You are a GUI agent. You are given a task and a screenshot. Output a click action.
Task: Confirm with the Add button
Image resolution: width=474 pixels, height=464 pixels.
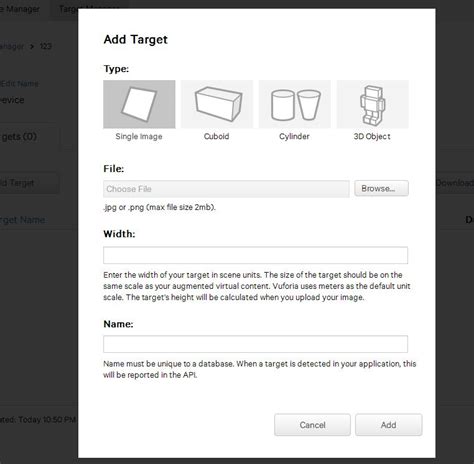pos(389,425)
